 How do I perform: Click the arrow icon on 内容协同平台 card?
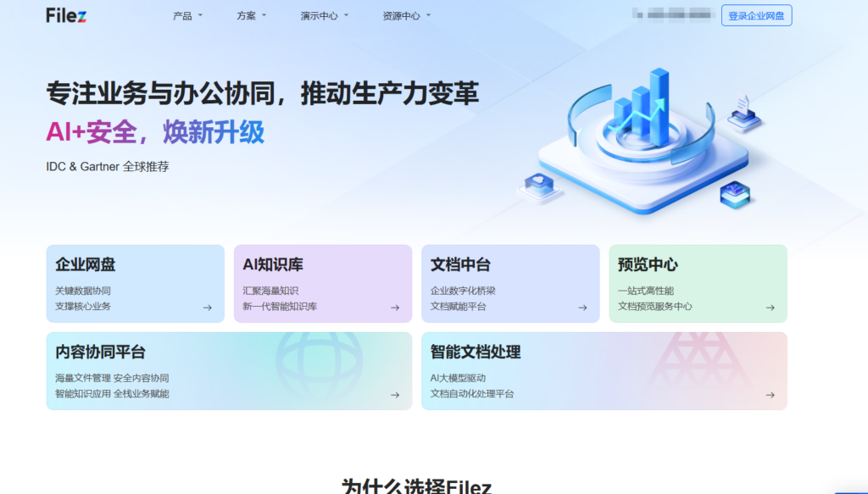393,395
